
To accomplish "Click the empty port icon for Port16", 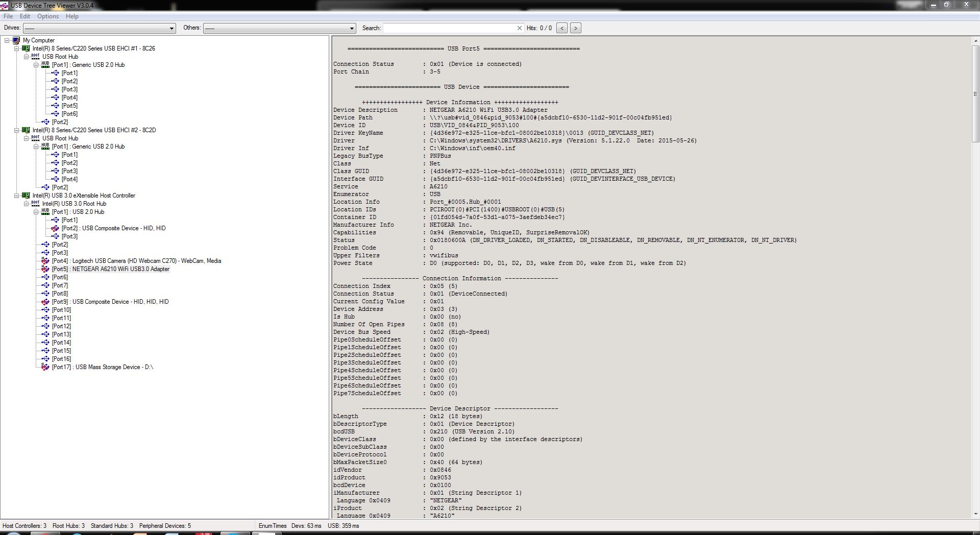I will click(45, 359).
